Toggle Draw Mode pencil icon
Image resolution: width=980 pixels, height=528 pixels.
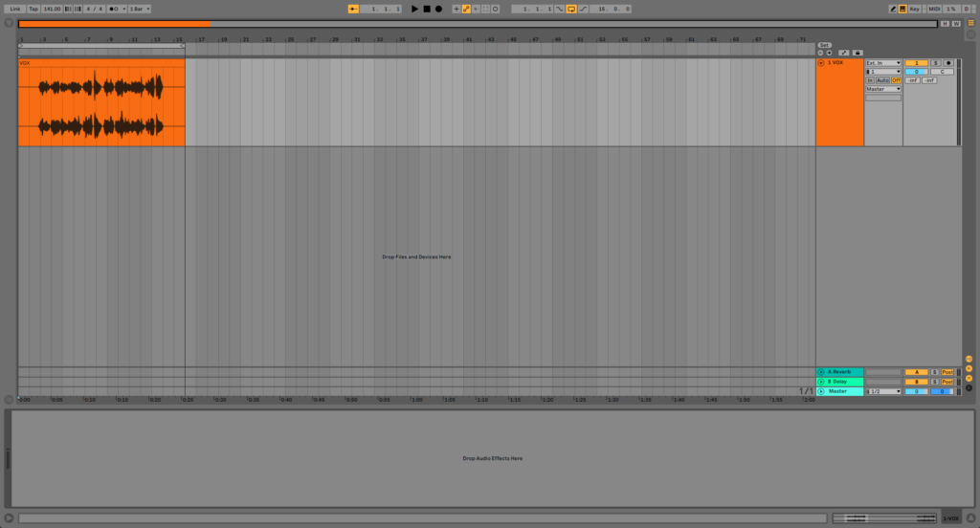click(893, 9)
